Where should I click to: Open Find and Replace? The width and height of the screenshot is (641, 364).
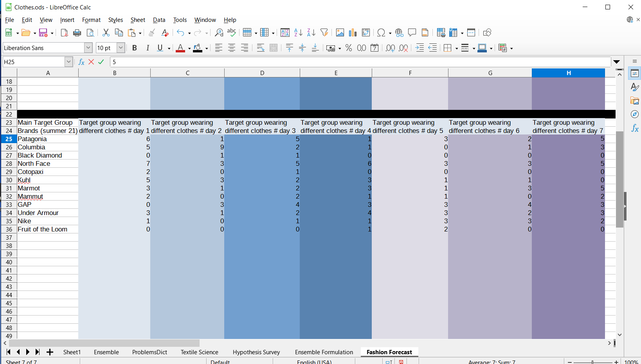click(219, 32)
